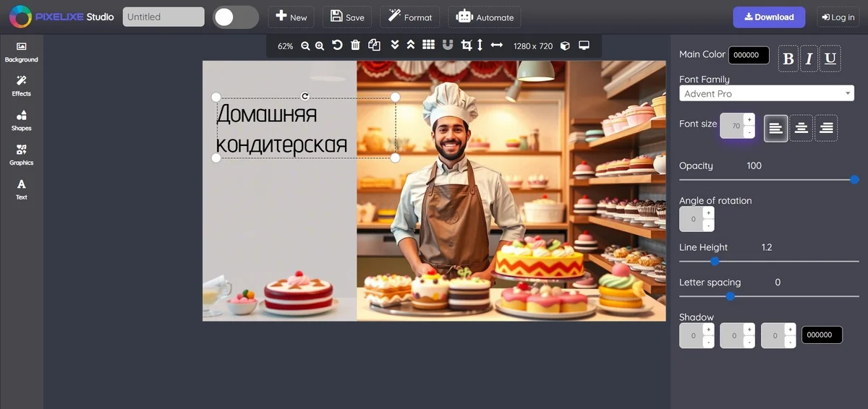Delete the selected element with the trash icon

coord(355,46)
